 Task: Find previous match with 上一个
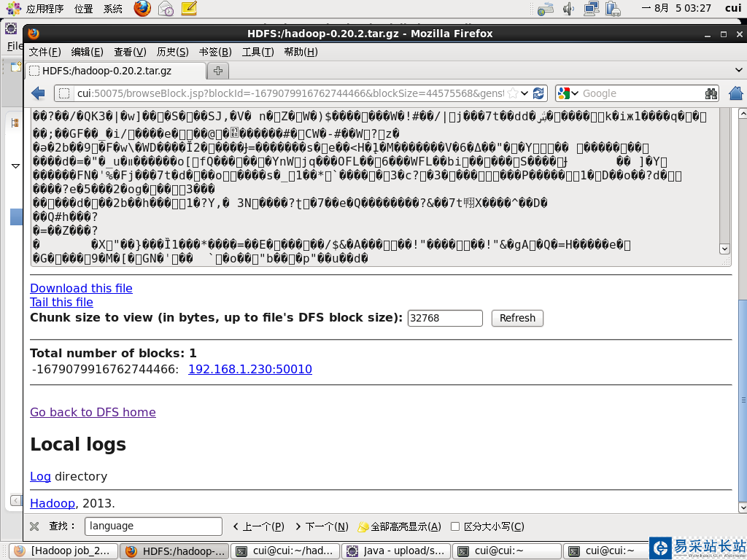[259, 526]
